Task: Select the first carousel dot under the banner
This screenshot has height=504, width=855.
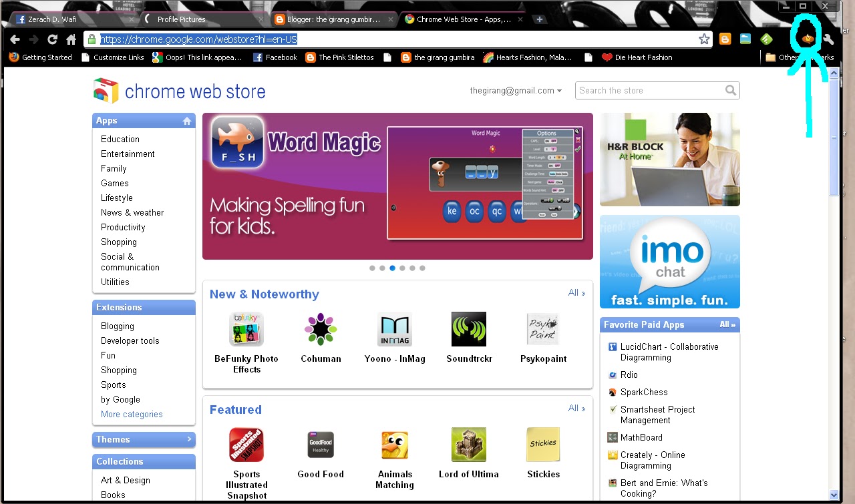Action: pos(372,268)
